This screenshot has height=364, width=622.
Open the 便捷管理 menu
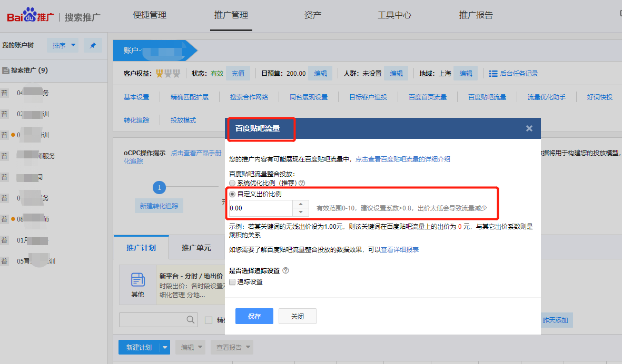150,15
